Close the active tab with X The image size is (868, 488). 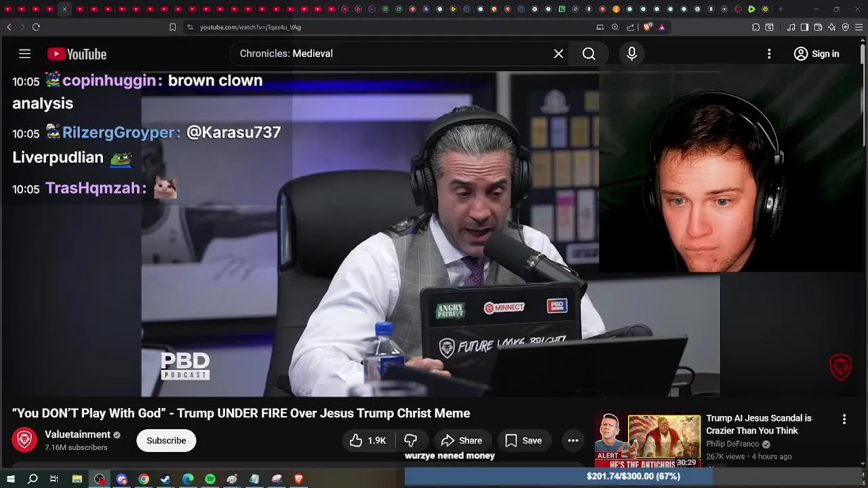point(64,9)
